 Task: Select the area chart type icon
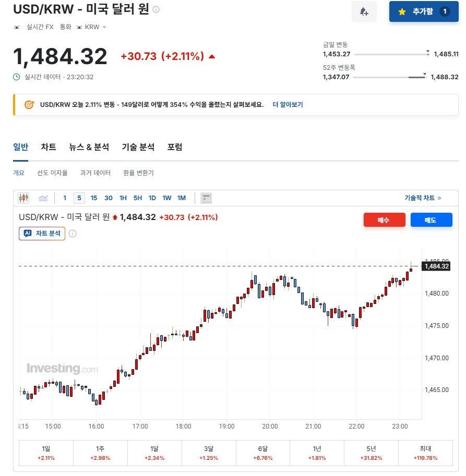click(x=43, y=198)
